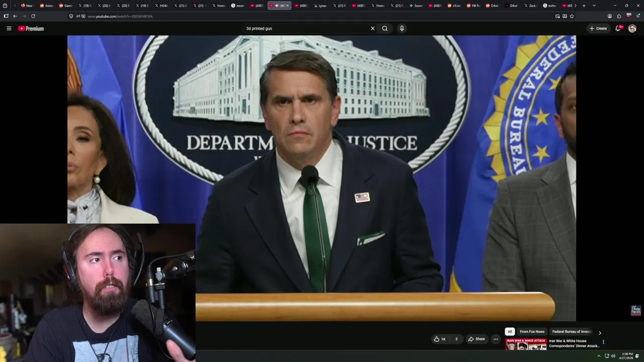Switch to the 'Socra' tab
Viewport: 644px width, 362px height.
416,6
